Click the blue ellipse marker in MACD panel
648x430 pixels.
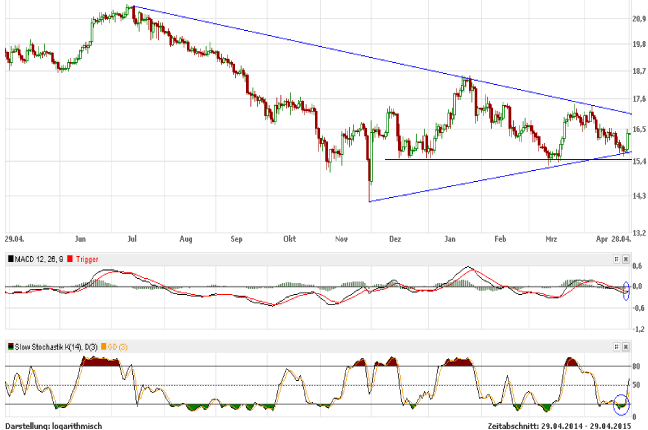coord(626,291)
